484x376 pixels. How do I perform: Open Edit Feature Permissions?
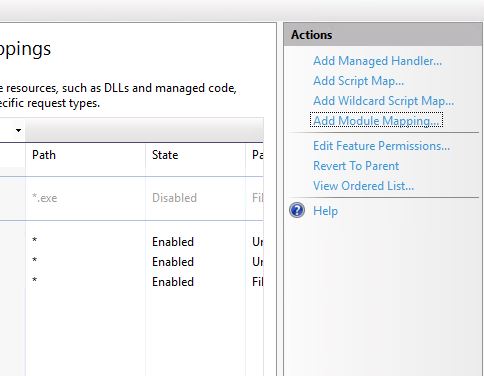click(381, 146)
